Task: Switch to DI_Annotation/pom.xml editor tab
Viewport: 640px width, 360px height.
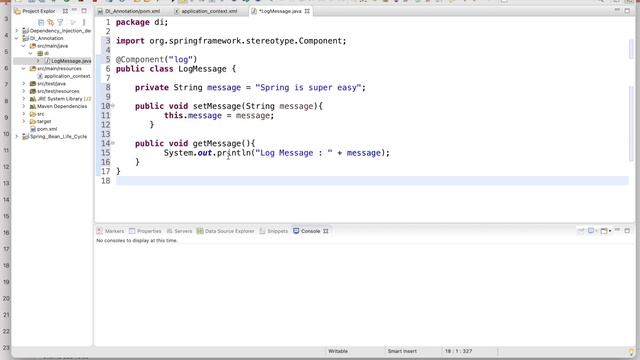Action: (129, 11)
